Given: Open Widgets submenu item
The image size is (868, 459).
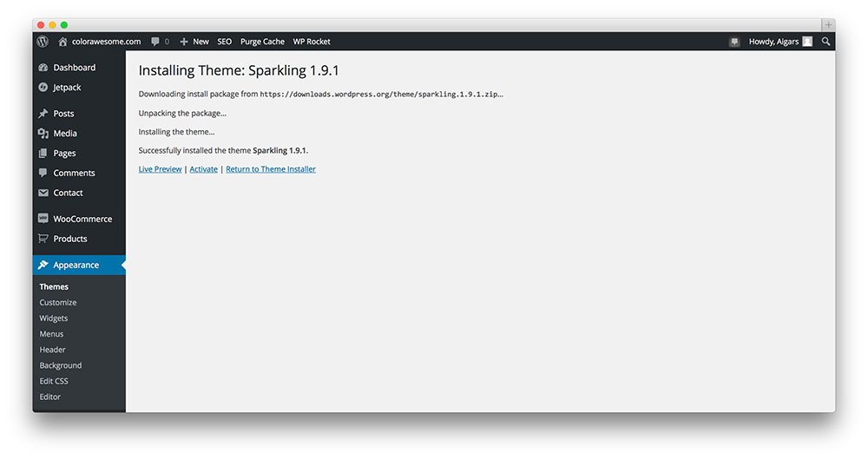Looking at the screenshot, I should point(54,318).
